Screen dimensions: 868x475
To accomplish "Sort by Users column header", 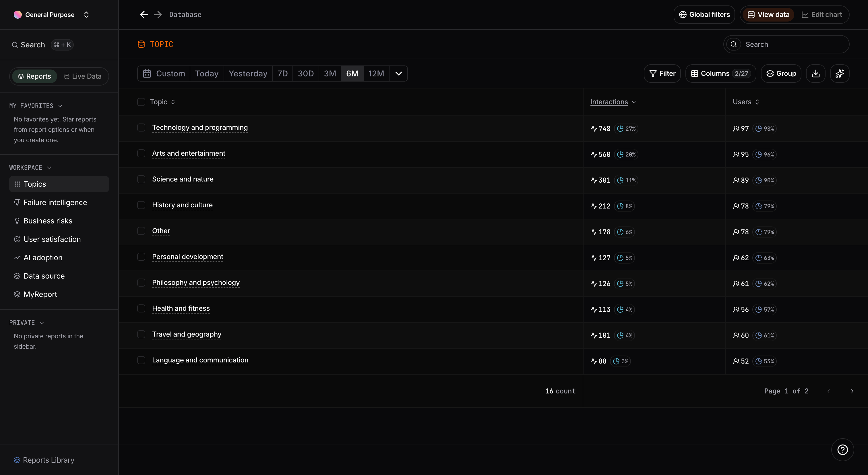I will 746,102.
